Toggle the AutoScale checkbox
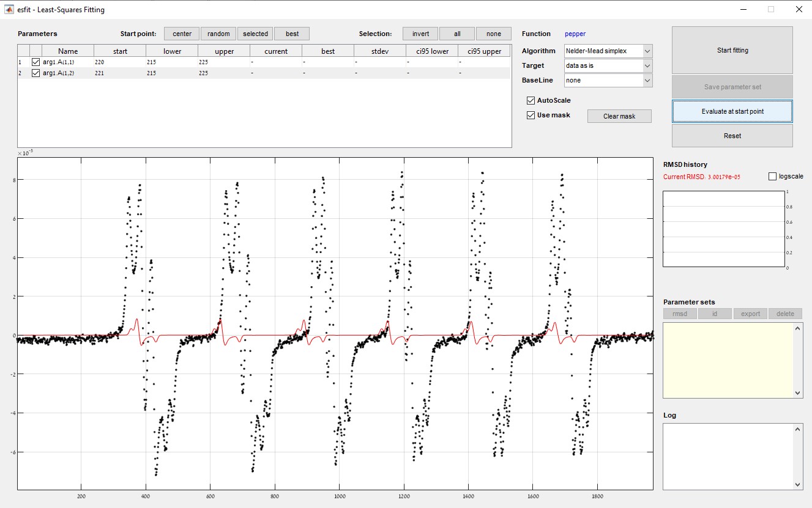Viewport: 812px width, 508px height. tap(531, 100)
